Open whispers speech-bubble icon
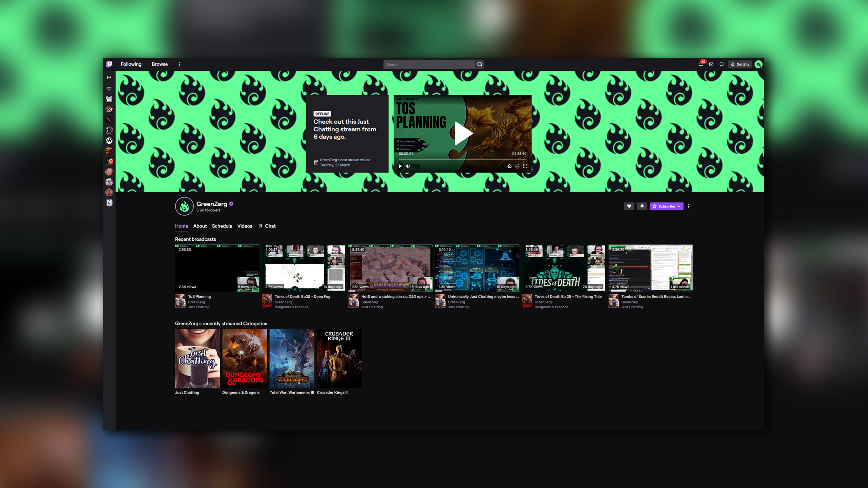Viewport: 868px width, 488px height. (722, 64)
